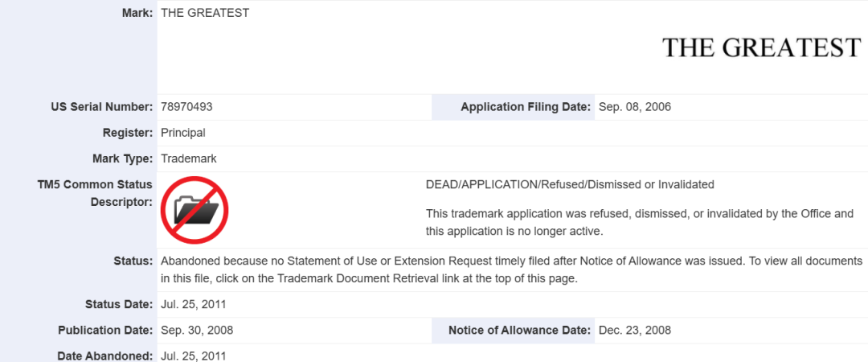Click the refused application explanation paragraph
This screenshot has width=868, height=362.
639,222
